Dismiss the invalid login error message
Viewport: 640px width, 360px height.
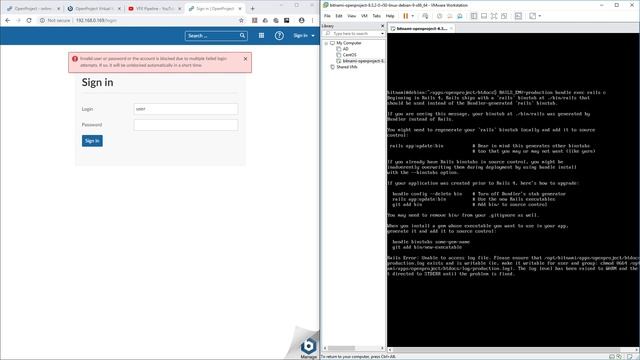[245, 59]
